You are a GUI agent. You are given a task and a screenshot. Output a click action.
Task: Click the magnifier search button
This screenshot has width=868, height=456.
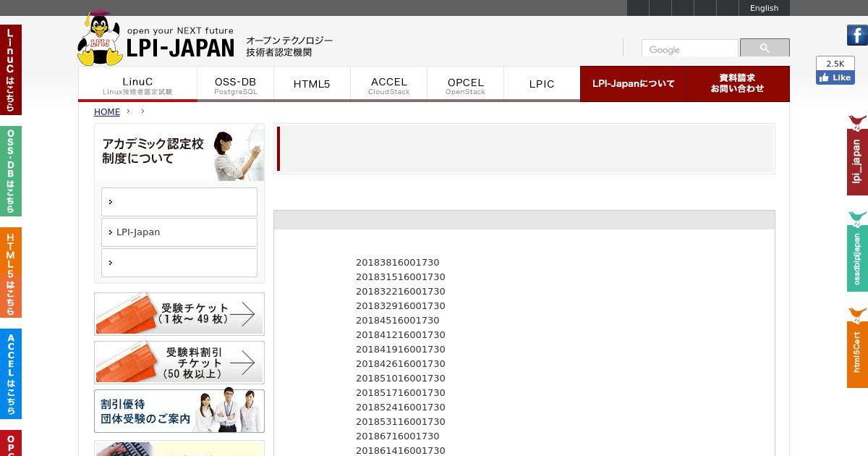coord(765,48)
